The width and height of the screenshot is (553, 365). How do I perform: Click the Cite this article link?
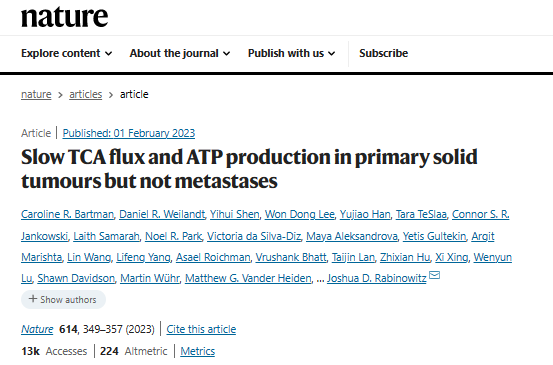pyautogui.click(x=201, y=329)
